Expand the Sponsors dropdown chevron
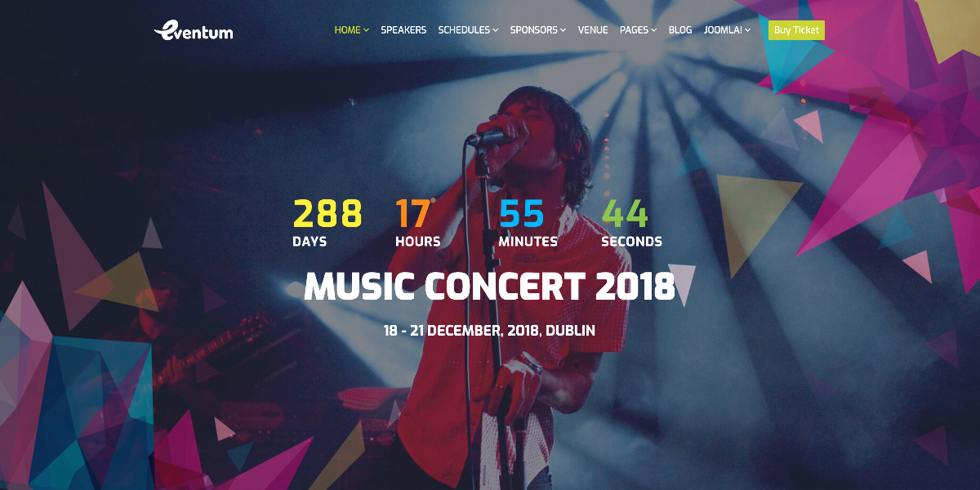 pos(563,30)
